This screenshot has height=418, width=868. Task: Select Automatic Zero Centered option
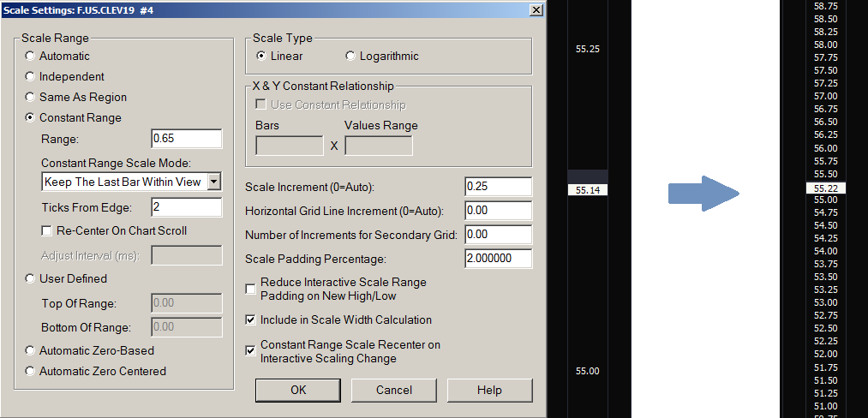click(31, 372)
